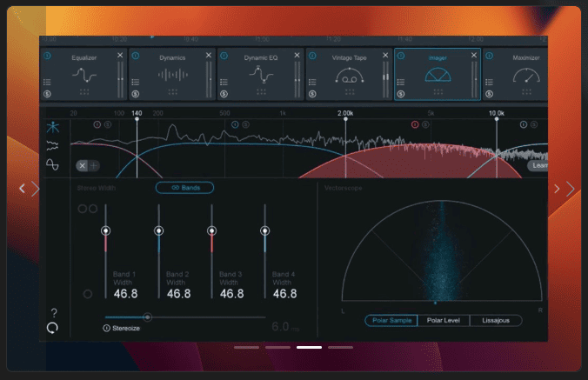Screen dimensions: 588x380
Task: Enable the Stereoize power toggle
Action: [106, 329]
